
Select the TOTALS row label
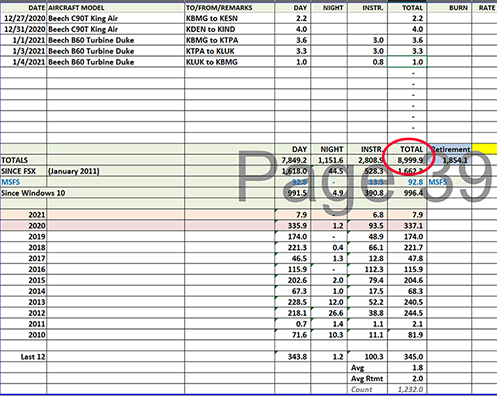(23, 160)
